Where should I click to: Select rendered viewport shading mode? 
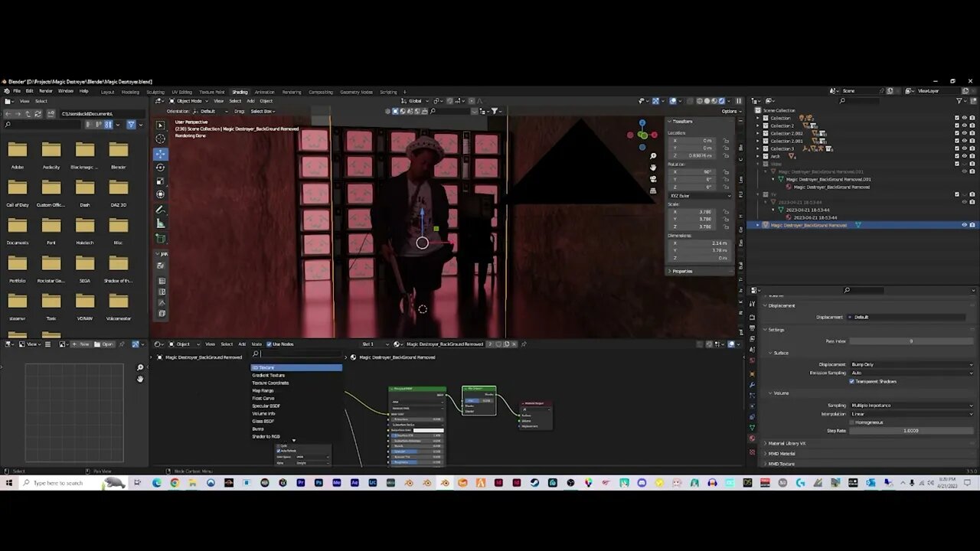pyautogui.click(x=721, y=101)
